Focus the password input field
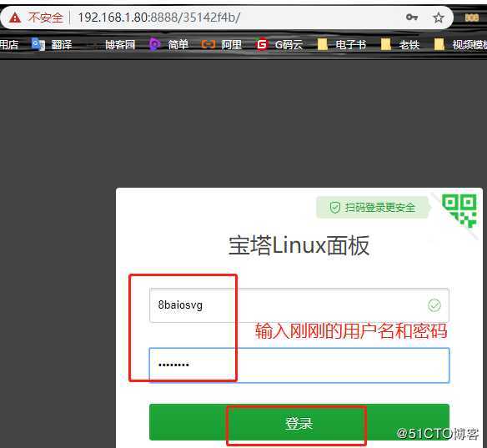Image resolution: width=487 pixels, height=448 pixels. [299, 365]
